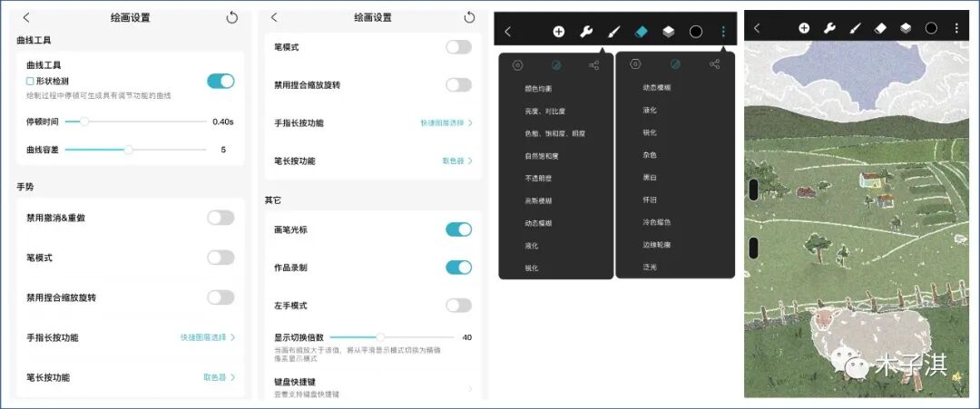Click the hexagon settings icon in the 怀旧 menu
The image size is (980, 409).
pyautogui.click(x=635, y=63)
